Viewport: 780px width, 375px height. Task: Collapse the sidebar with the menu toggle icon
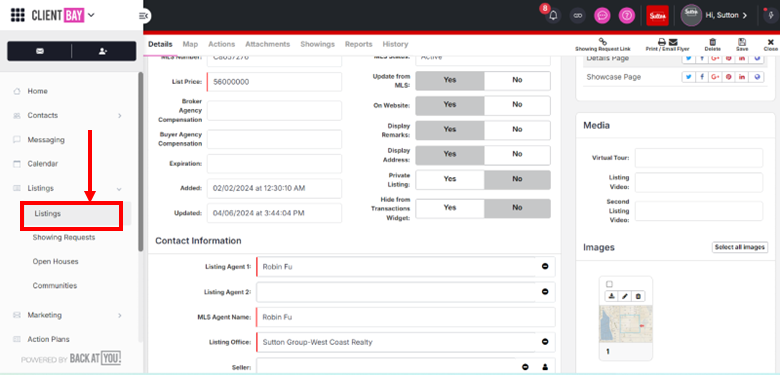[145, 16]
